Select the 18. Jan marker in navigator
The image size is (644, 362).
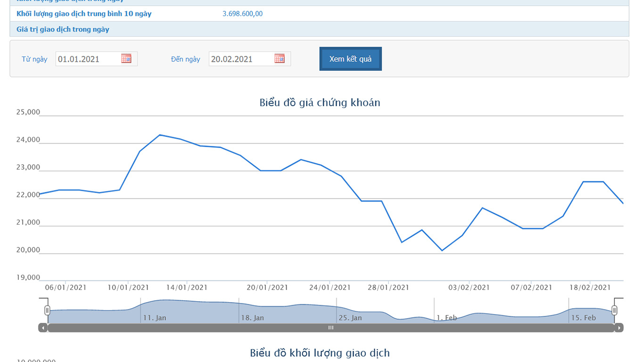pos(253,318)
